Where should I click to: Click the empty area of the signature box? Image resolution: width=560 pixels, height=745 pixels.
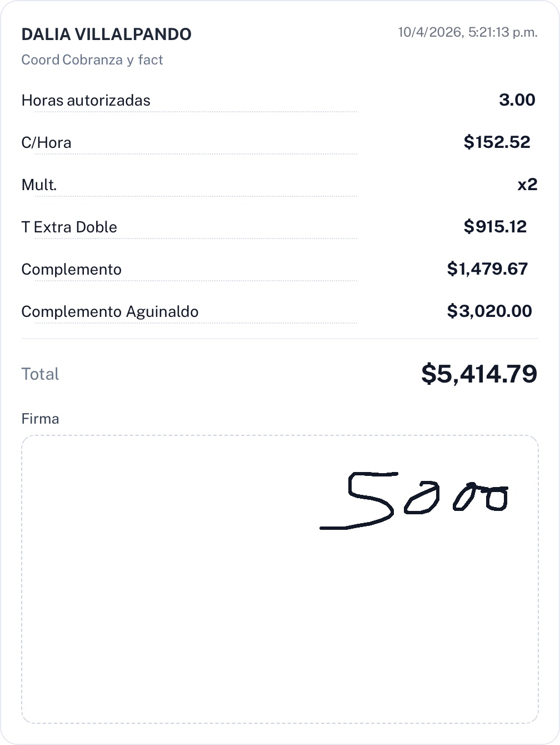coord(167,612)
